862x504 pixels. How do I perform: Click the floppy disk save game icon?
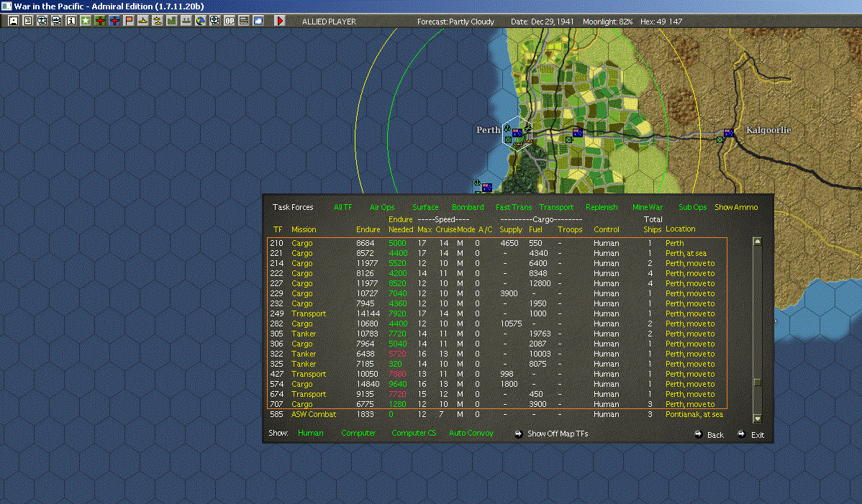[x=14, y=21]
